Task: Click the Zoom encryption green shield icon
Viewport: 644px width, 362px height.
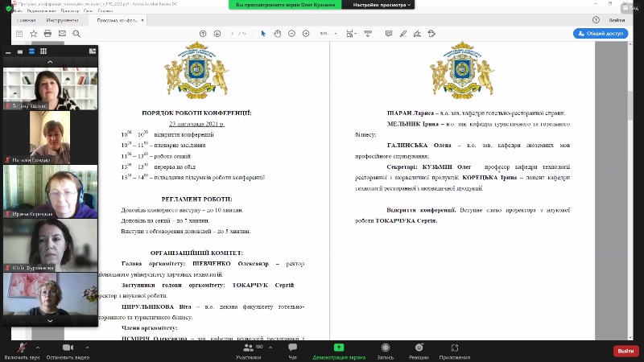Action: pos(8,8)
